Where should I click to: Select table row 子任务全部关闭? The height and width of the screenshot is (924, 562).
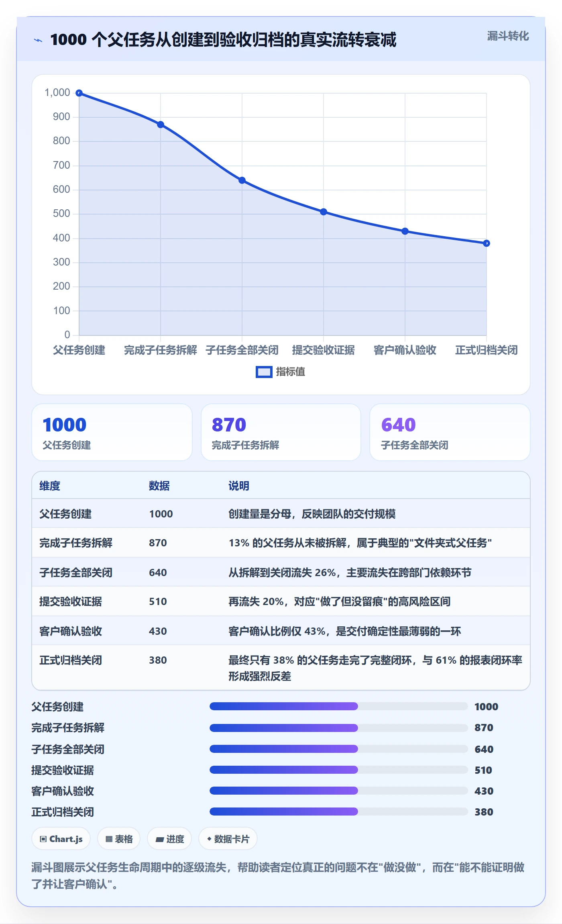pyautogui.click(x=281, y=572)
